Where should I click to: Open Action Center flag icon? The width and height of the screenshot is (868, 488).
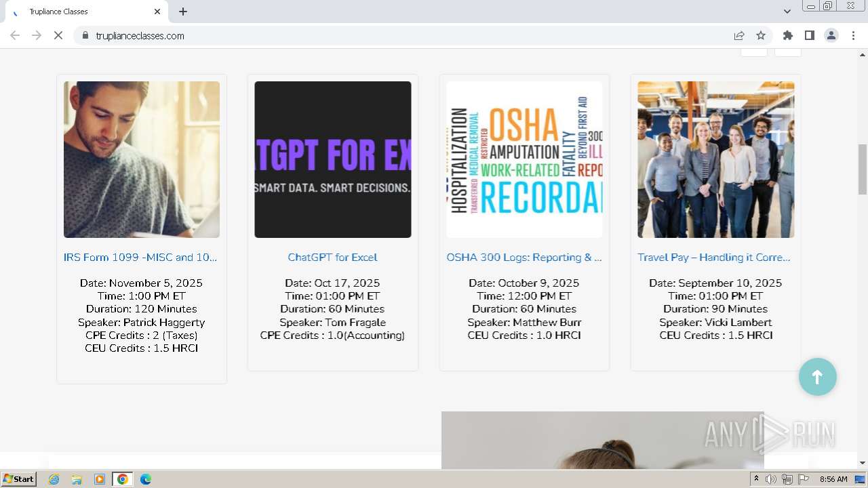point(803,479)
